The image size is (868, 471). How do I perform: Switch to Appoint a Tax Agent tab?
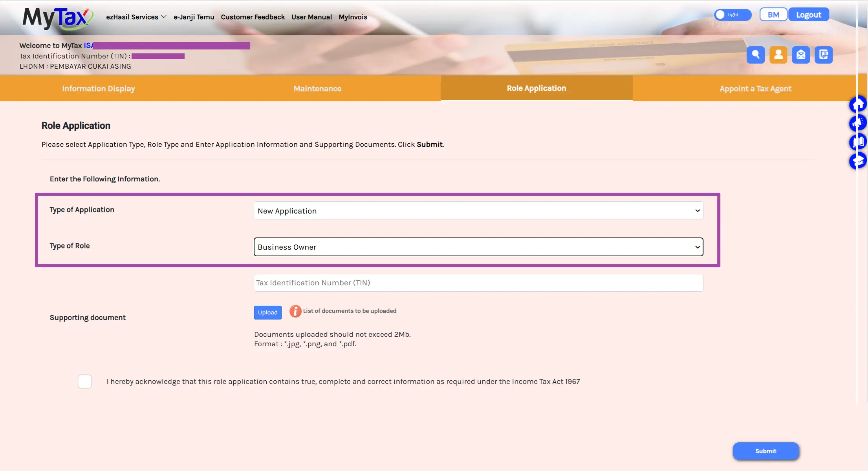[755, 89]
